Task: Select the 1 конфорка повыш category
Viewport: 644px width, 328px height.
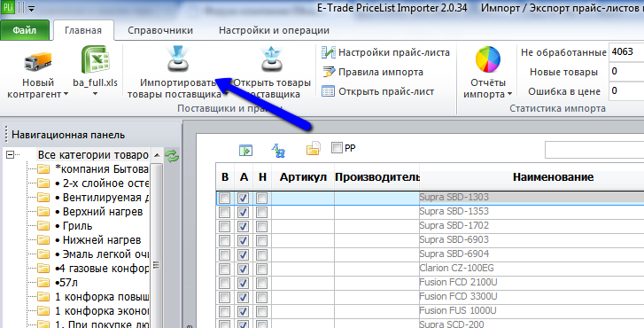Action: click(x=102, y=296)
